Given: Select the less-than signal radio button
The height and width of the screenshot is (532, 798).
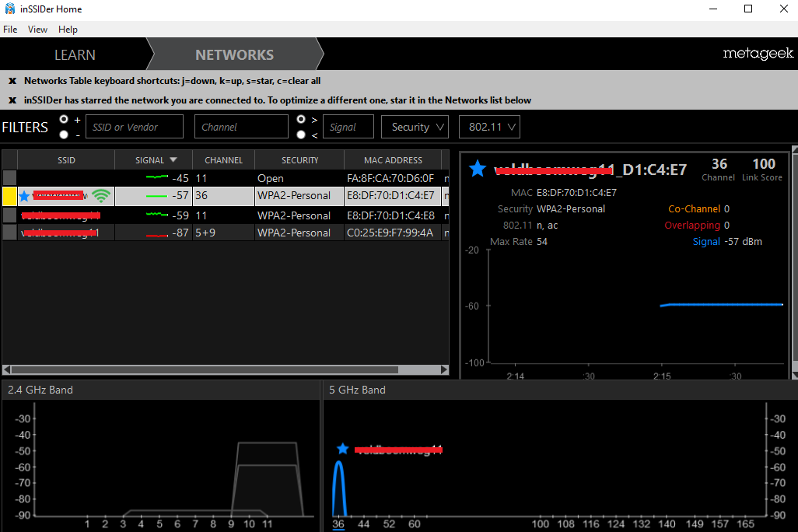Looking at the screenshot, I should [x=301, y=135].
